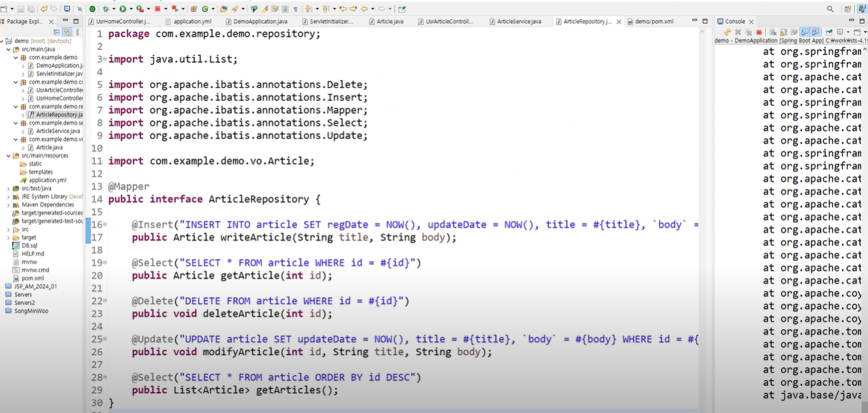Click the Boot Dashboard relaunch green icon
The width and height of the screenshot is (868, 413).
point(92,9)
